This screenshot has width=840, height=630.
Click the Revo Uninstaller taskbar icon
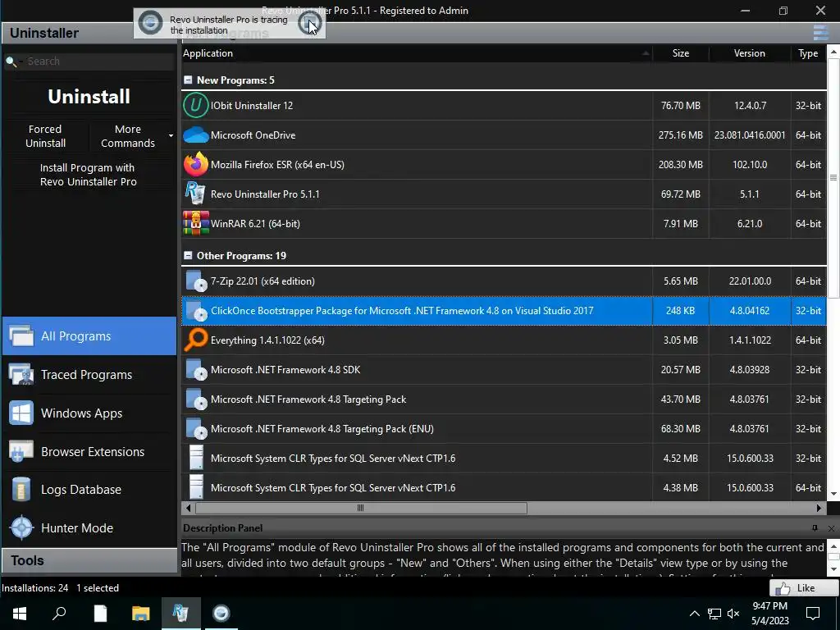[180, 613]
